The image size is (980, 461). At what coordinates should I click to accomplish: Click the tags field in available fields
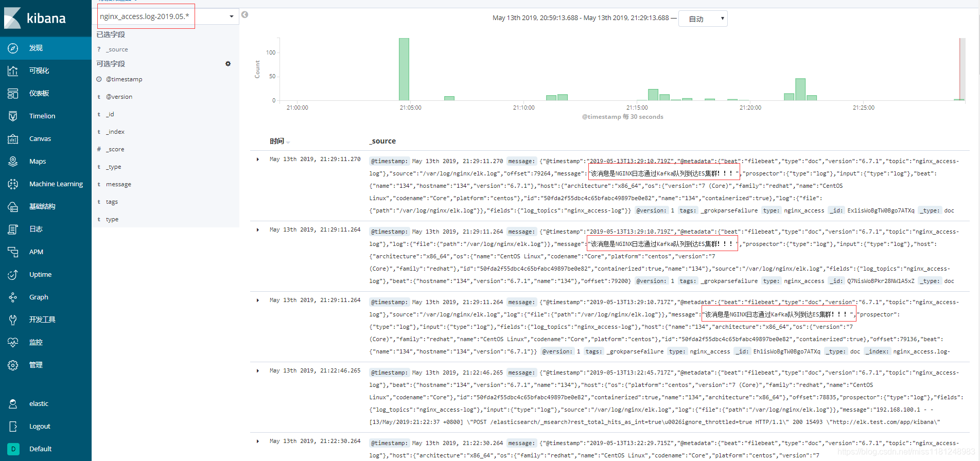pyautogui.click(x=112, y=202)
